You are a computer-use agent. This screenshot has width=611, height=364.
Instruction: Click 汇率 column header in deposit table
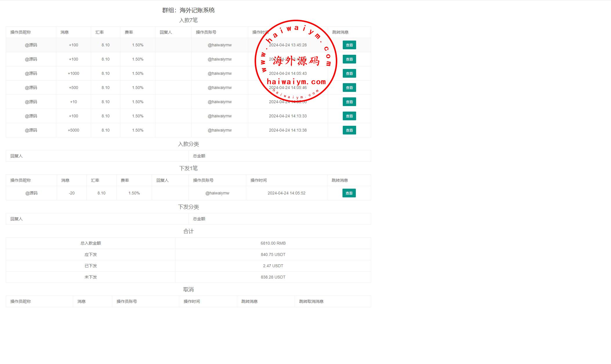coord(99,32)
